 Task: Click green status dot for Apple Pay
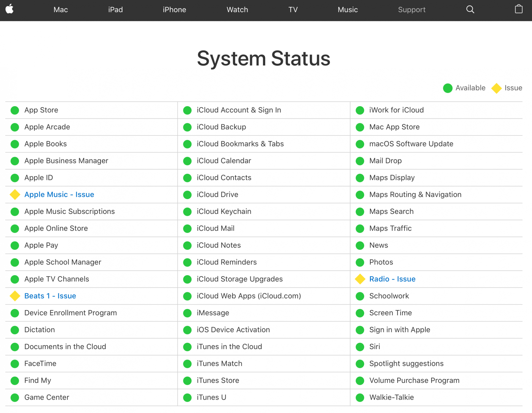(x=15, y=245)
